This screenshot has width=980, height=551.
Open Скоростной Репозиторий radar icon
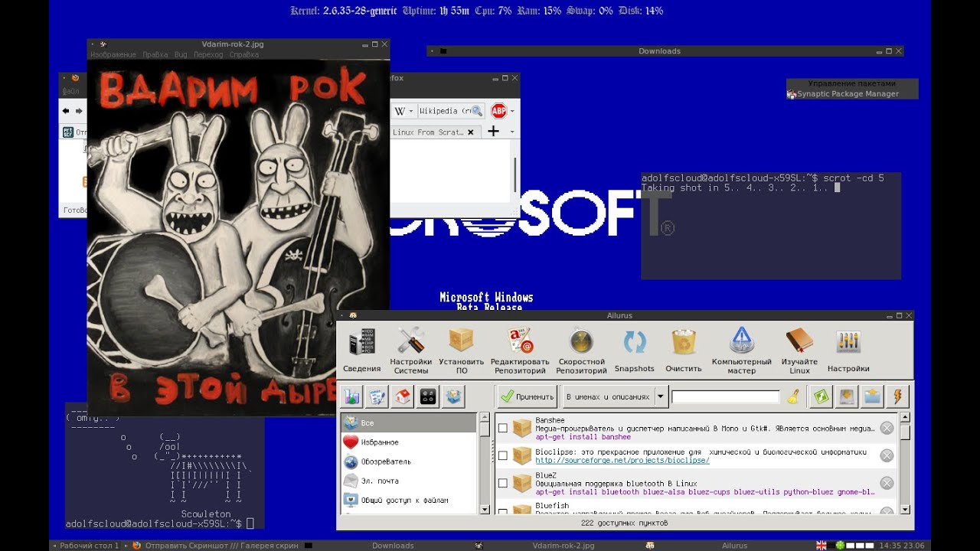pos(581,350)
